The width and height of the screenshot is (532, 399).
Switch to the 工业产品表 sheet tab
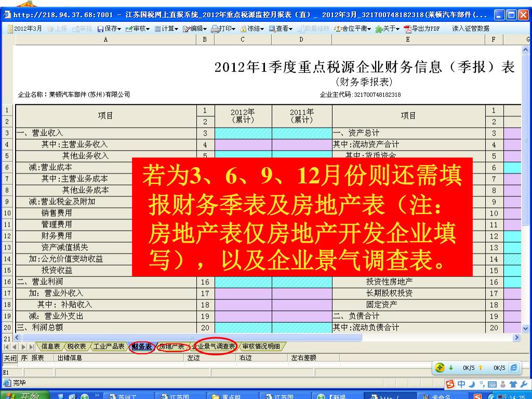109,347
